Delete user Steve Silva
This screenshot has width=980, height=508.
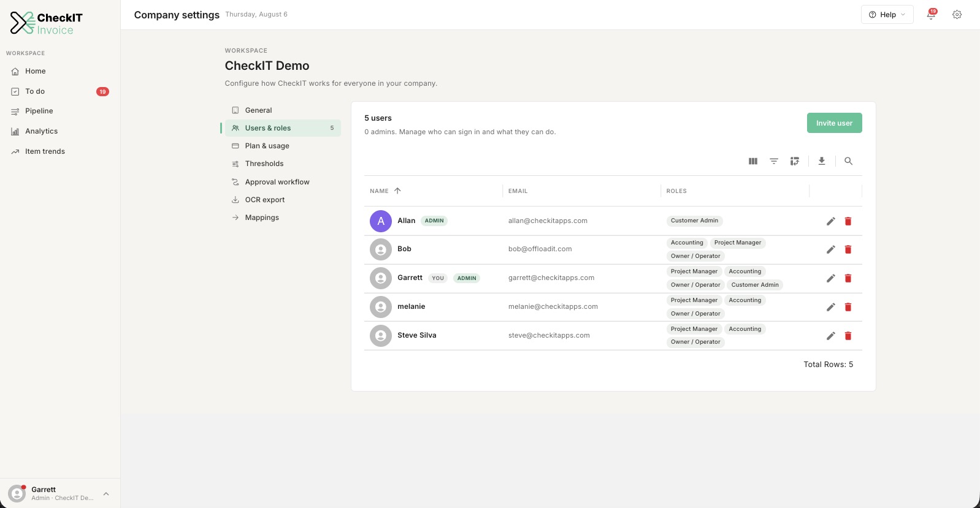(x=848, y=336)
